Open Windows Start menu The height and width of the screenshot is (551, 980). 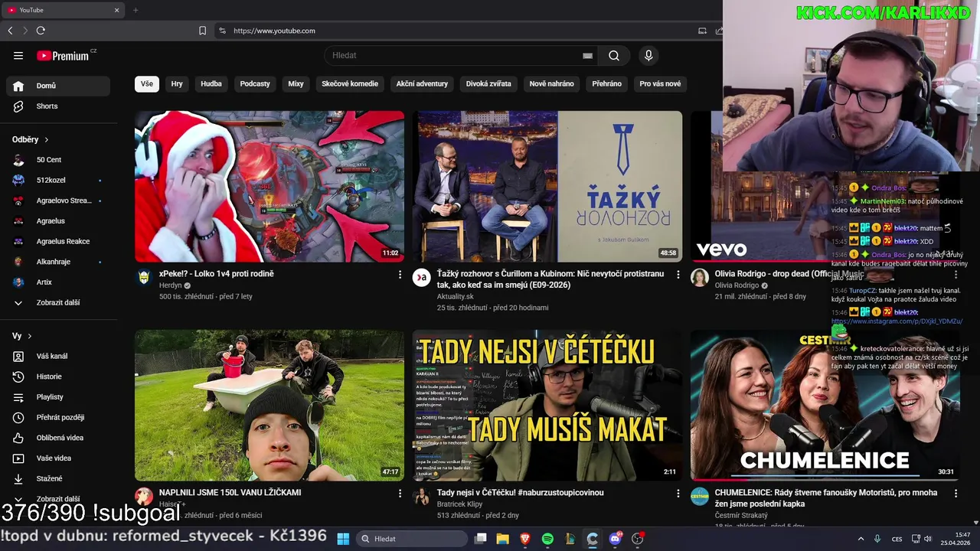click(343, 539)
